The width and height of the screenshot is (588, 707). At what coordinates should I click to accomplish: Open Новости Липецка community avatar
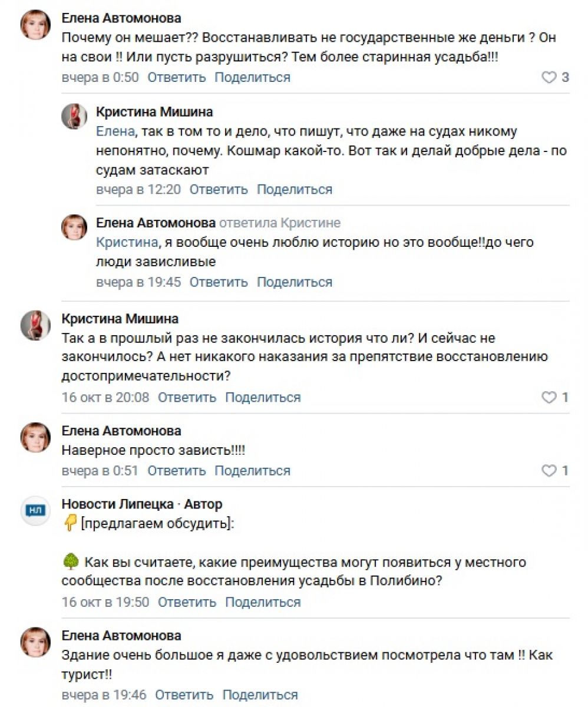35,510
